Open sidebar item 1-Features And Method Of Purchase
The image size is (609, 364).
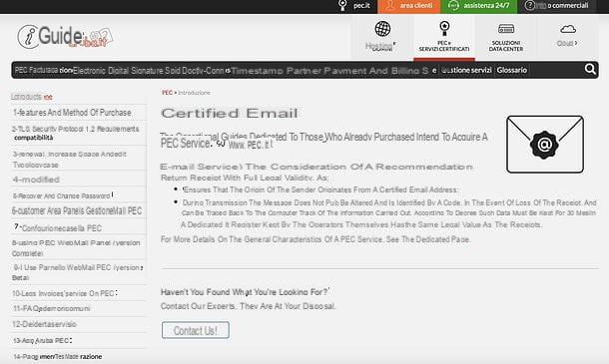pos(72,113)
